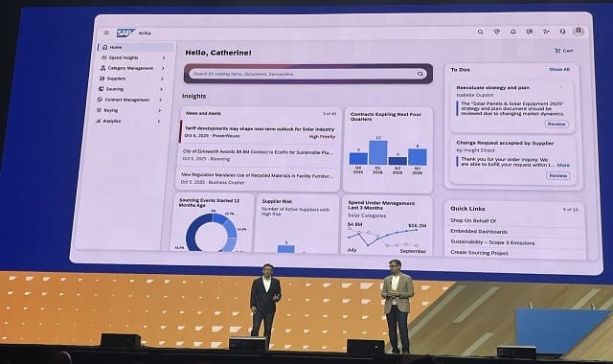The height and width of the screenshot is (364, 613).
Task: Open the Suppliers menu label
Action: pyautogui.click(x=116, y=79)
